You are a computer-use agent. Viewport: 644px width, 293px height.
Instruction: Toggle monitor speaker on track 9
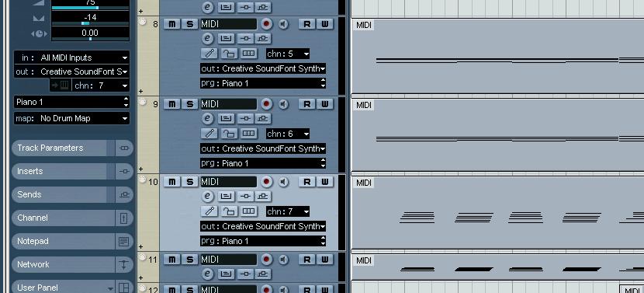point(283,104)
